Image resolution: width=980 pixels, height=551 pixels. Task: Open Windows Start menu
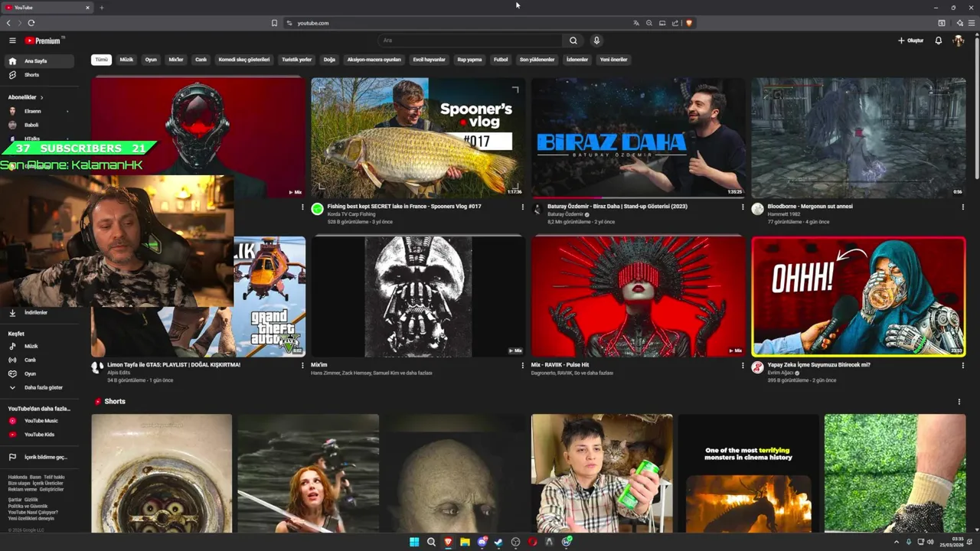(x=414, y=542)
